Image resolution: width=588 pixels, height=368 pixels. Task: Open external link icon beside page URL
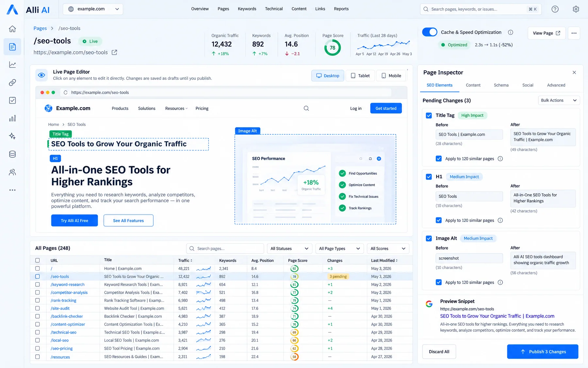tap(114, 52)
